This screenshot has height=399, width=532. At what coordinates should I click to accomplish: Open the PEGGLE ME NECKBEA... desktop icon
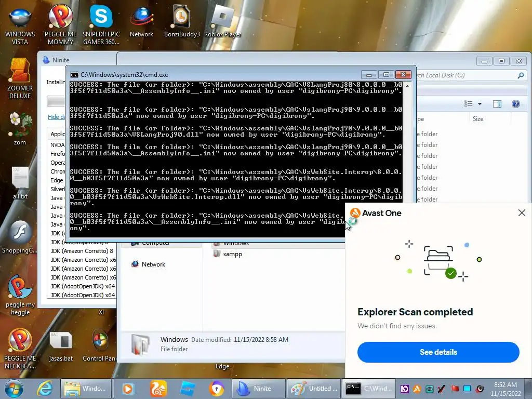pyautogui.click(x=20, y=349)
